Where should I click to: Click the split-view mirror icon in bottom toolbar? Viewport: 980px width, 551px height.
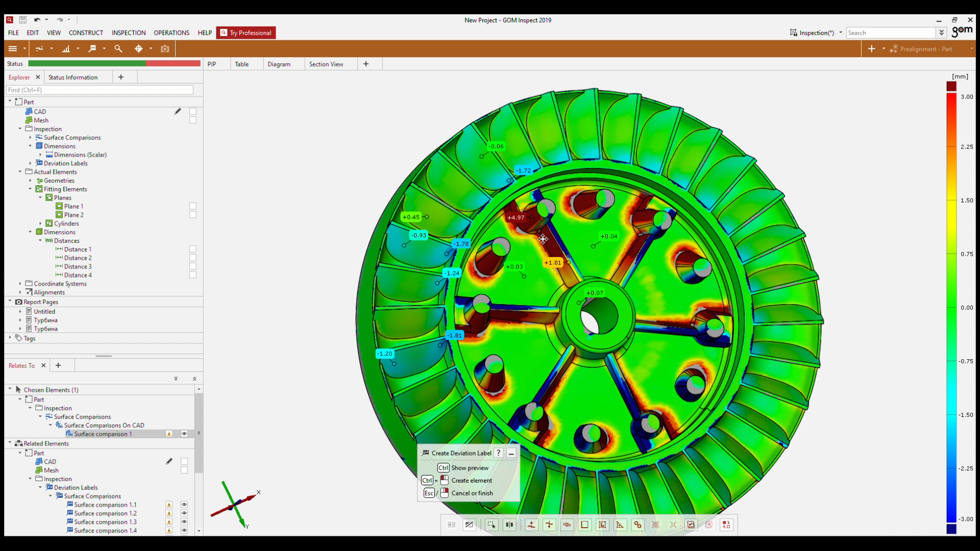point(509,524)
